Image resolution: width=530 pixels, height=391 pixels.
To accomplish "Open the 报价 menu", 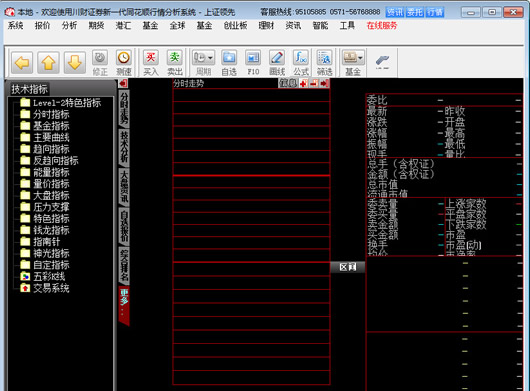I will point(42,26).
